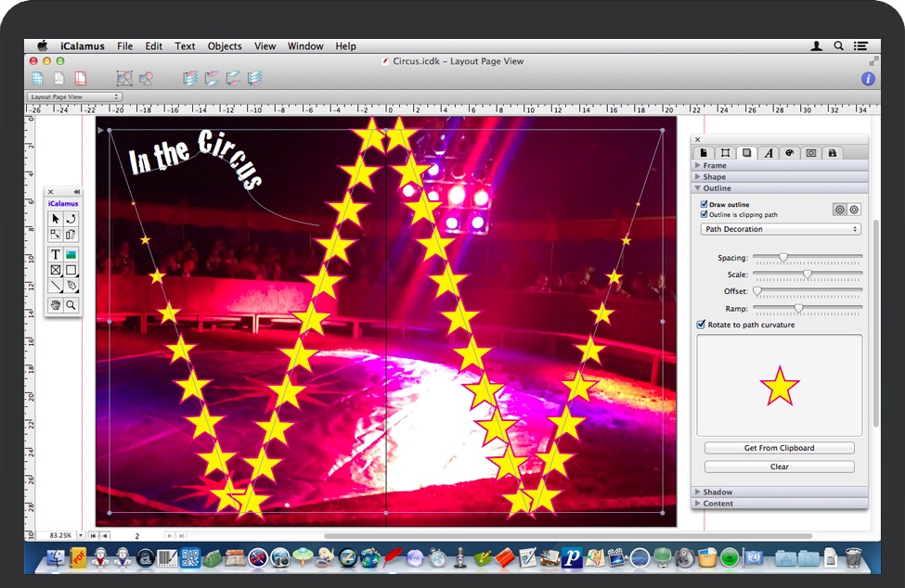Toggle Outline is clipping path checkbox
Viewport: 905px width, 588px height.
point(705,214)
